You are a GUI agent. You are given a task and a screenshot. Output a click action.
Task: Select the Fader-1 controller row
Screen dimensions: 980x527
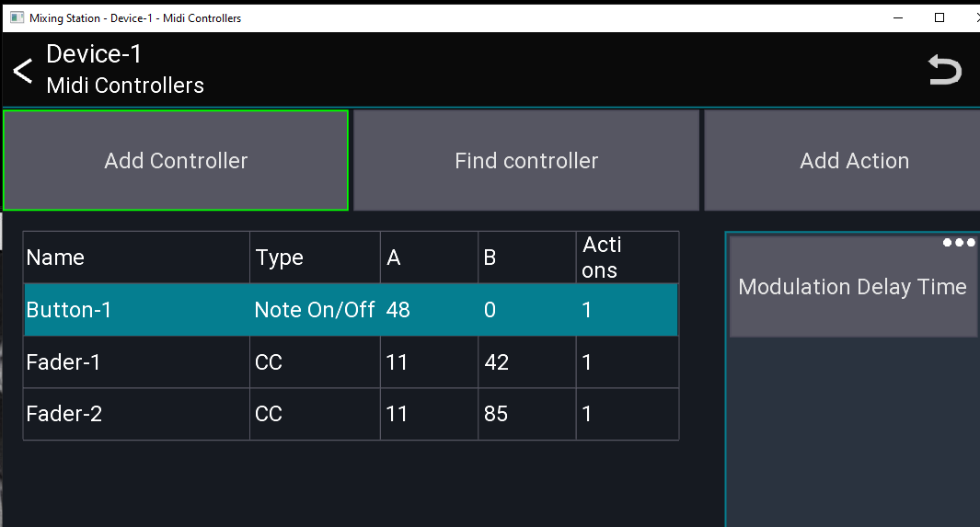(136, 362)
